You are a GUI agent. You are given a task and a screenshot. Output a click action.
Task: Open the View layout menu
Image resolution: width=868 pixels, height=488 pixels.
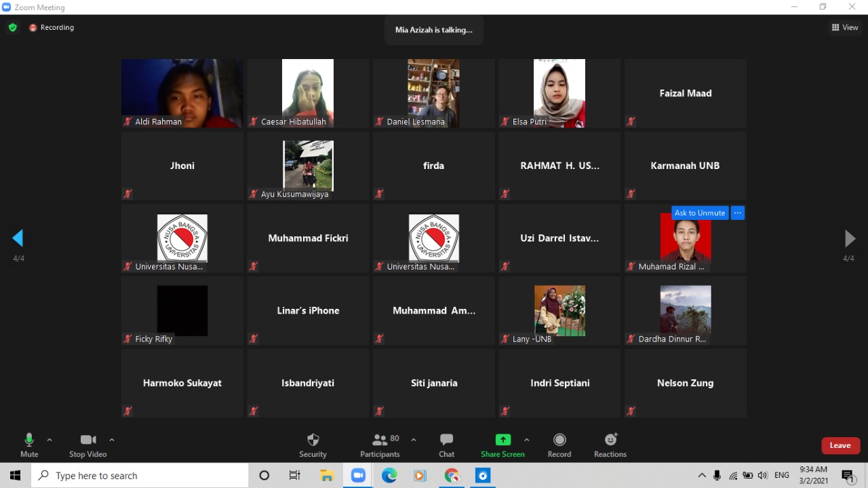845,28
